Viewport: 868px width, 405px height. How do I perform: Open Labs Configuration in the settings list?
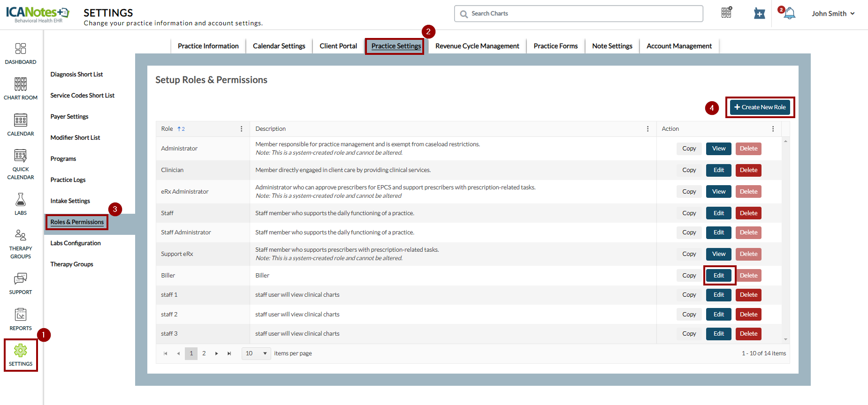(76, 243)
